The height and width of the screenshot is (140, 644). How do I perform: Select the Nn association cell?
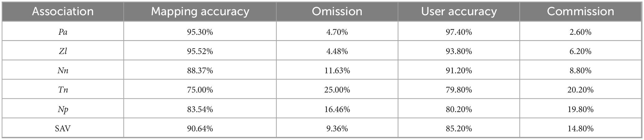click(63, 70)
